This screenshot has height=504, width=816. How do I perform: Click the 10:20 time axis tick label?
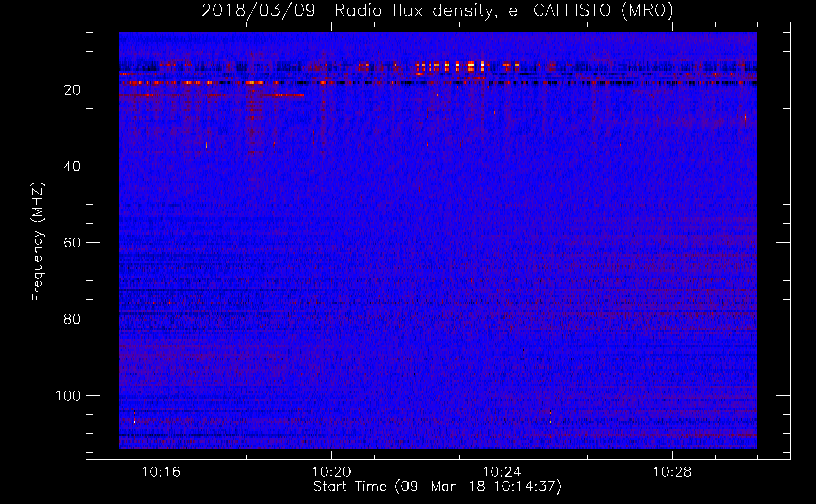[x=331, y=472]
